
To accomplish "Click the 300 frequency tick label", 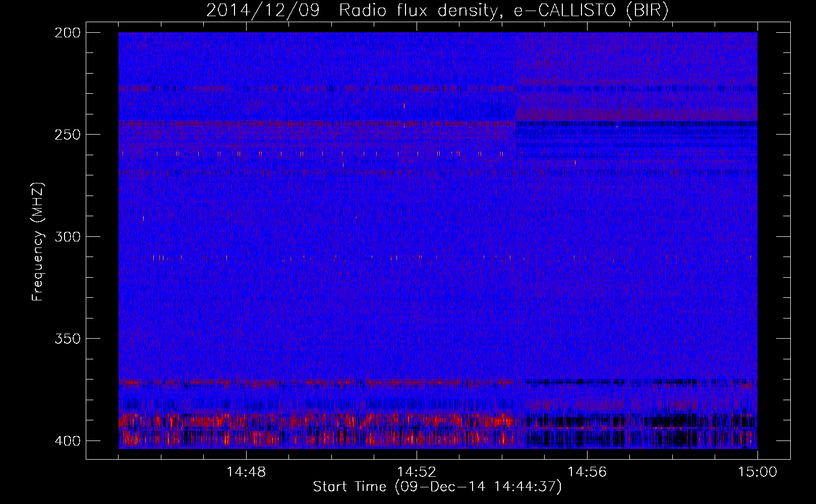I will click(67, 237).
